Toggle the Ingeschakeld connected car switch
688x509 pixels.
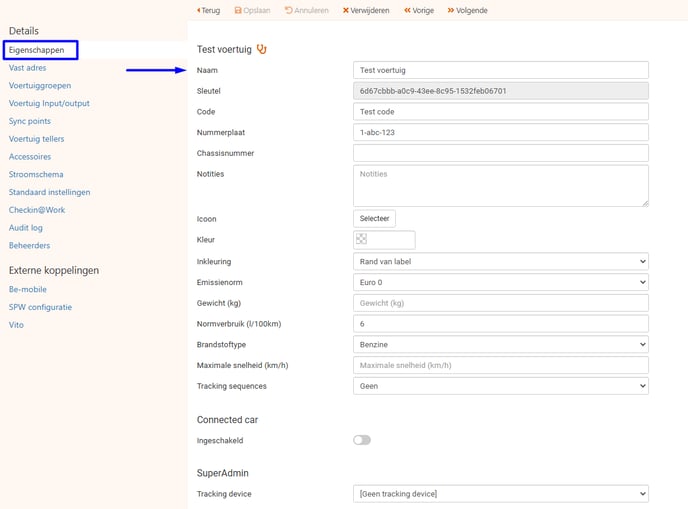pos(361,440)
